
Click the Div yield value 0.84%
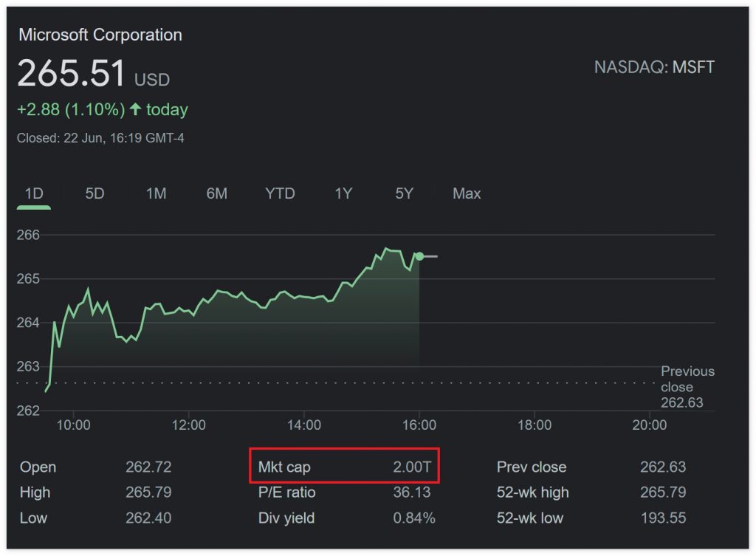[413, 518]
